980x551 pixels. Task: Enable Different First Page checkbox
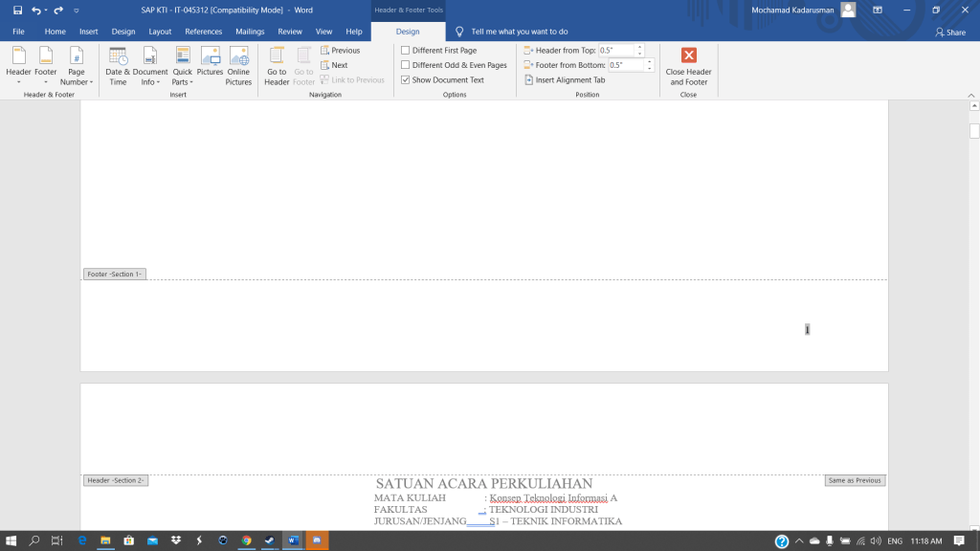point(406,51)
